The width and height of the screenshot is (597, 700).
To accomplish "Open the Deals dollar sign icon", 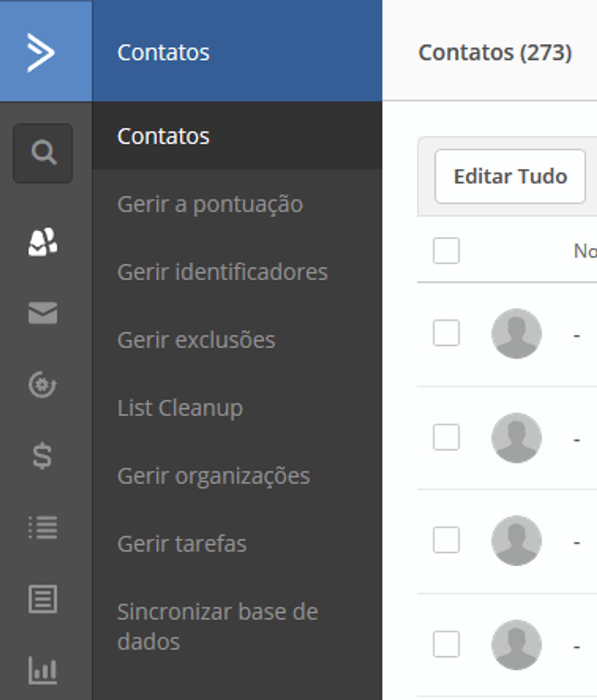I will click(42, 455).
